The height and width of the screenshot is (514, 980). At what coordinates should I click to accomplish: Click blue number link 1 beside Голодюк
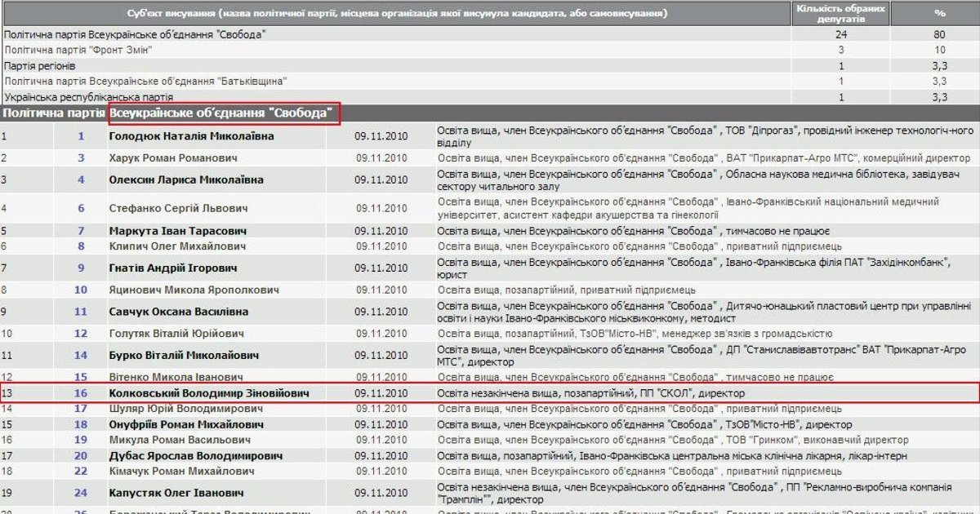[81, 136]
